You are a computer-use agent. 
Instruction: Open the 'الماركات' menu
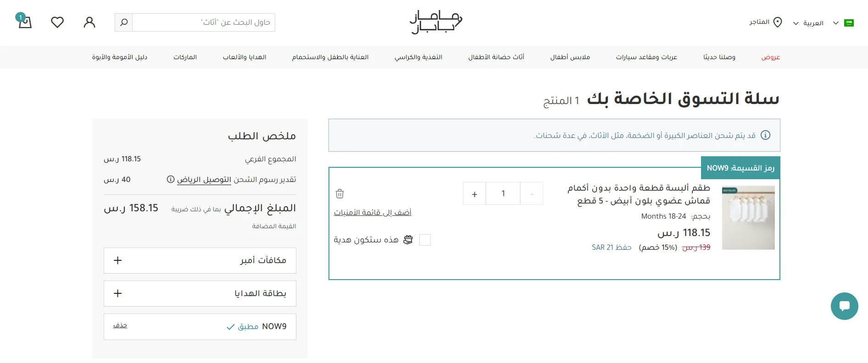pyautogui.click(x=185, y=57)
